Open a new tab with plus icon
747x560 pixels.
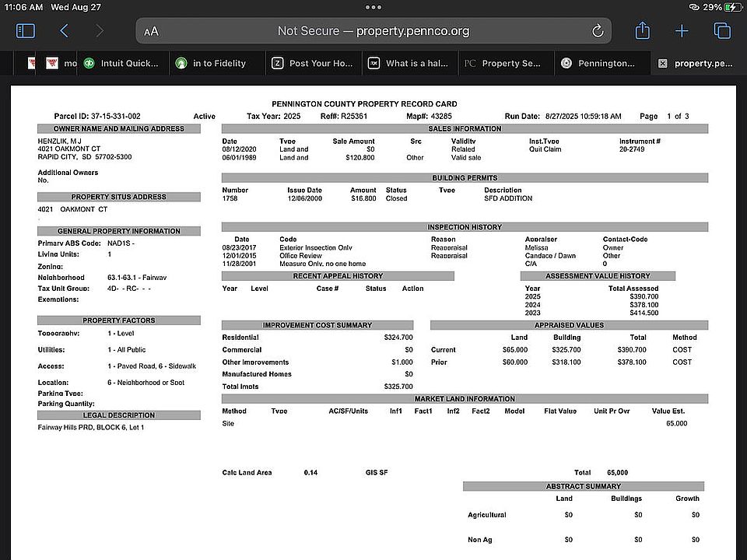(682, 31)
